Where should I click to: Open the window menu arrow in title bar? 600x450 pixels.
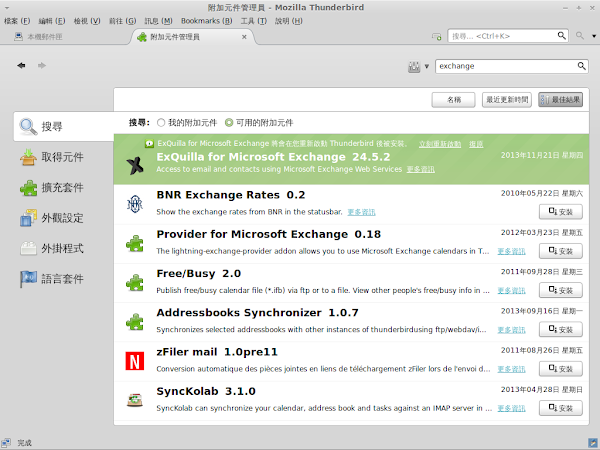coord(7,8)
